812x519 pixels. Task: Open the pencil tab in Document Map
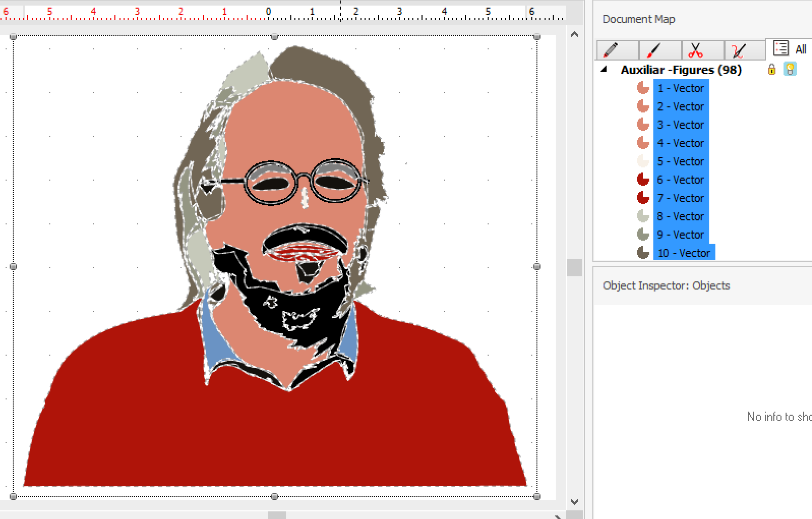pyautogui.click(x=617, y=50)
